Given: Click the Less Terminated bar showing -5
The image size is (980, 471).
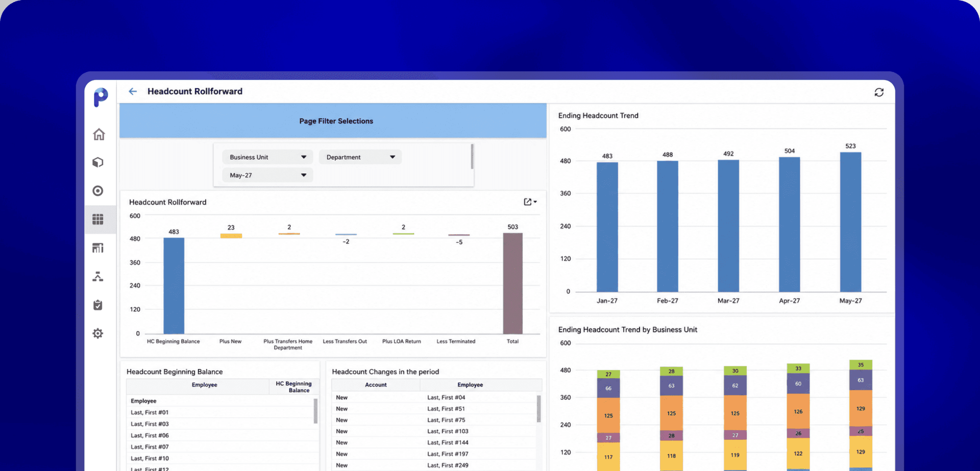Looking at the screenshot, I should pyautogui.click(x=459, y=235).
